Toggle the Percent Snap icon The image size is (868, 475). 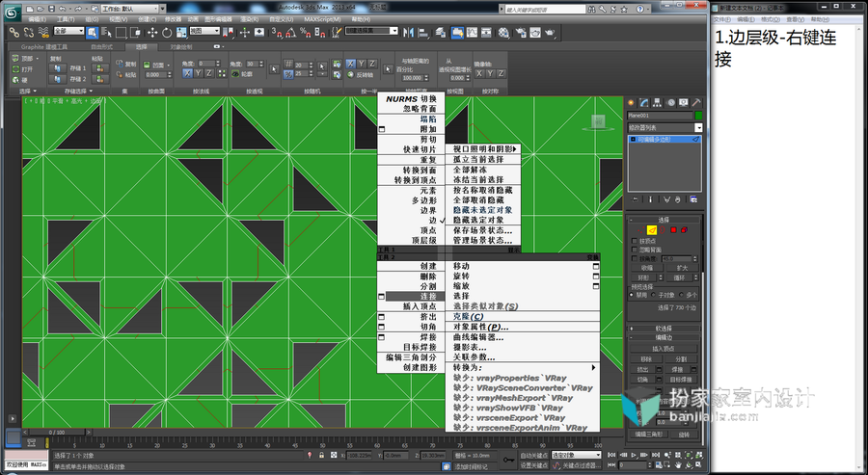305,33
